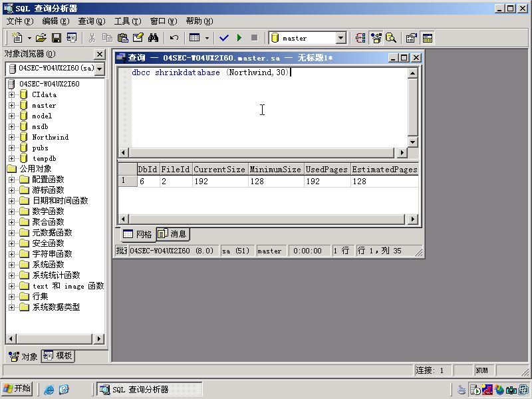The height and width of the screenshot is (399, 532).
Task: Click the VMware Tools tray icon
Action: point(524,390)
